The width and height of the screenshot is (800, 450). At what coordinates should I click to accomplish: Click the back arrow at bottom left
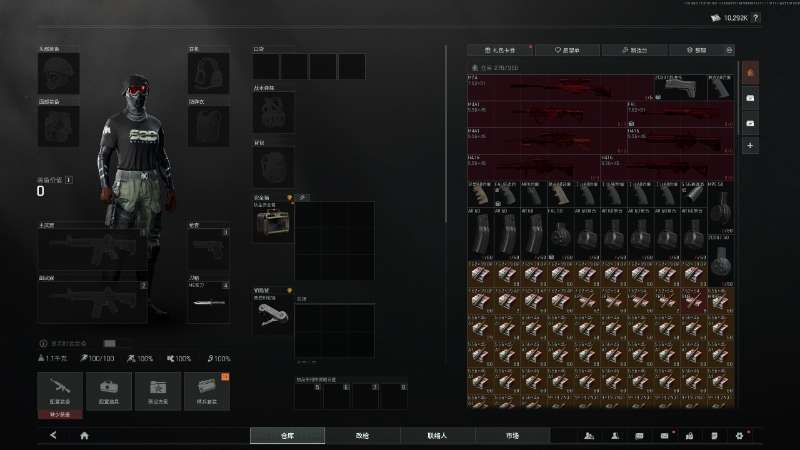point(53,436)
